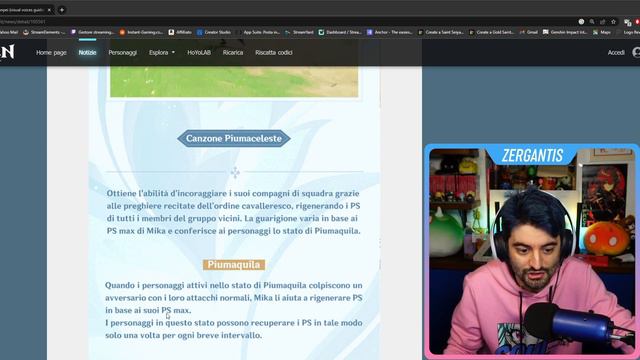Open the Anchor bookmark
Viewport: 640px width, 360px height.
point(389,32)
